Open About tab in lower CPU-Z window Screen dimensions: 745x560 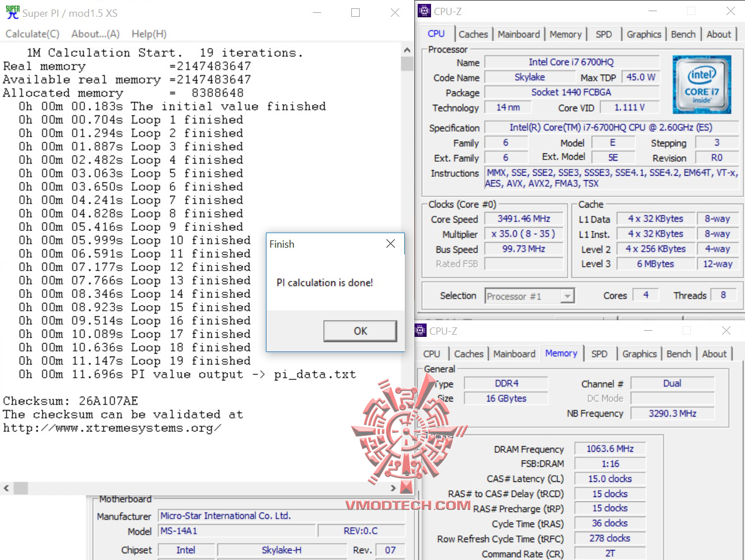coord(714,354)
